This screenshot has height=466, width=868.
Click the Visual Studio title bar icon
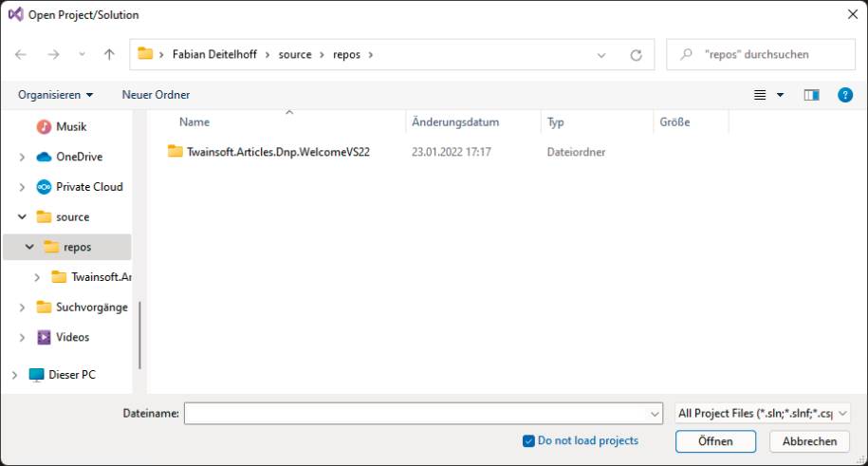point(15,14)
